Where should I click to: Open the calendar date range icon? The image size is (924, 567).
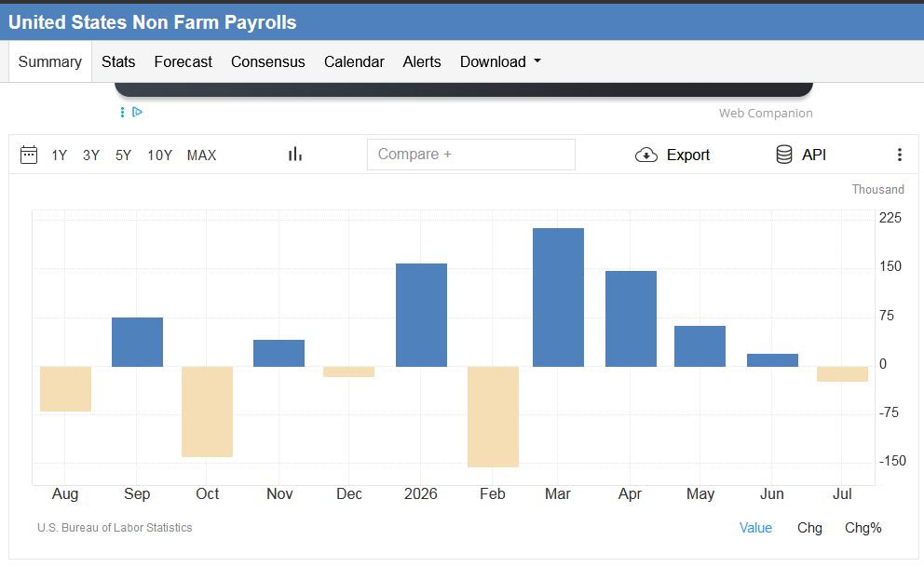pos(28,155)
